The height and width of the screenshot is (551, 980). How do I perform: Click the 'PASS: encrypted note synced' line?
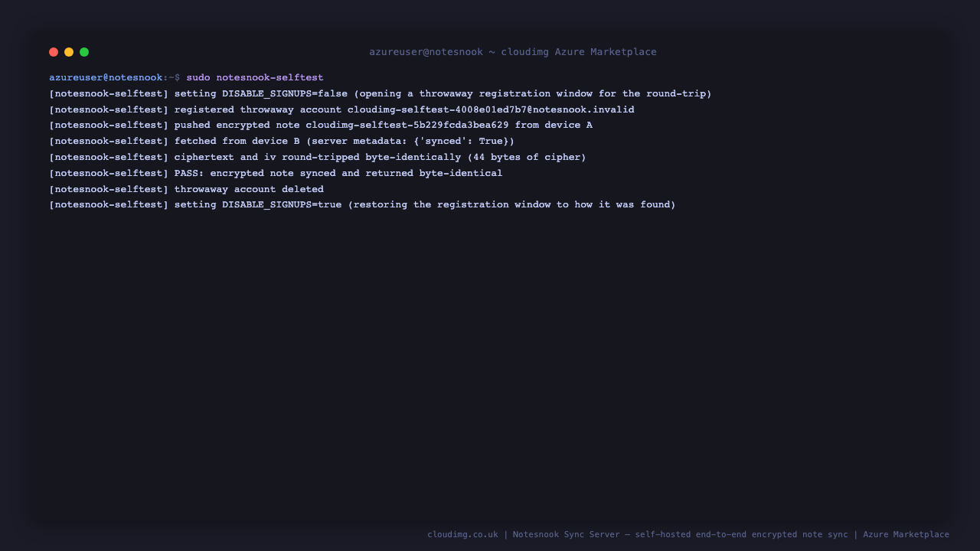(276, 174)
